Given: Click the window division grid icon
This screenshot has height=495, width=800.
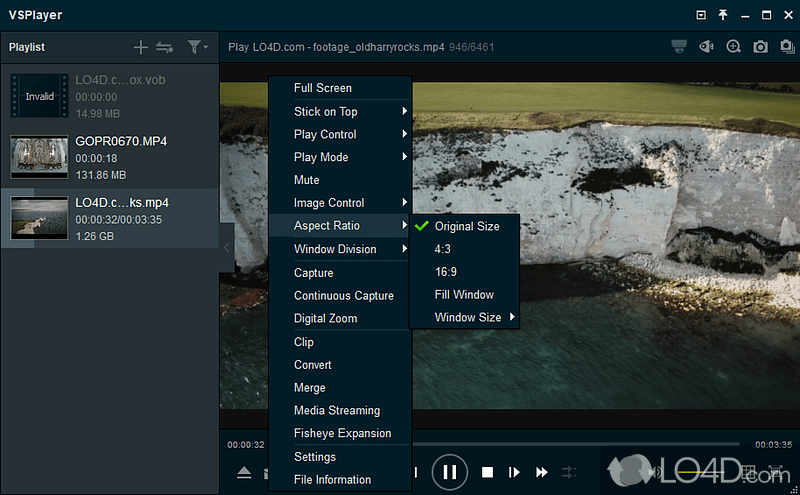Looking at the screenshot, I should point(748,472).
